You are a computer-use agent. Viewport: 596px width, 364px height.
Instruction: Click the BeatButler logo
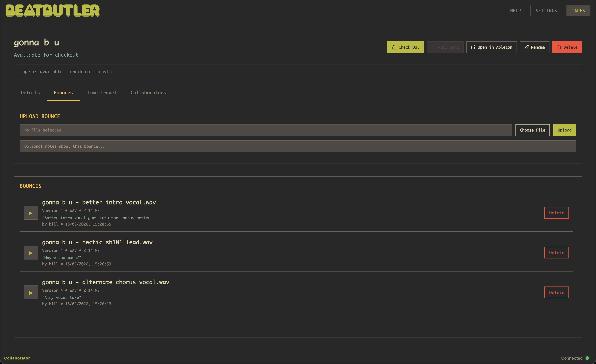(x=52, y=11)
